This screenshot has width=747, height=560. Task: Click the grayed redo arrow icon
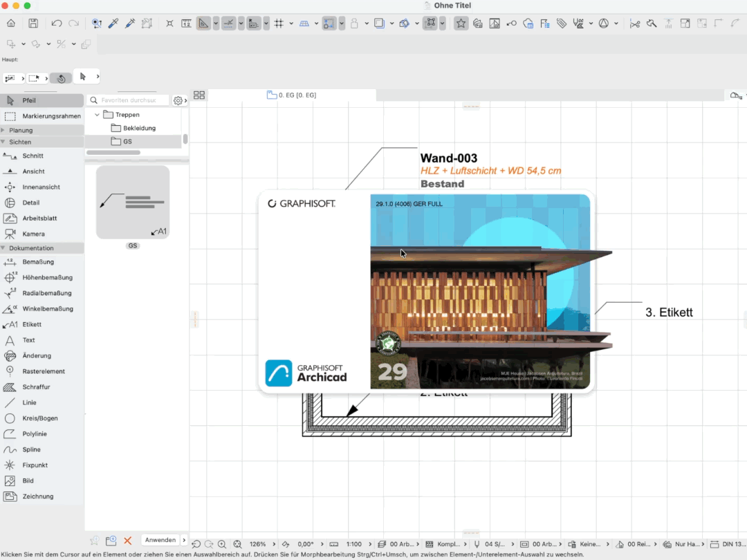coord(73,24)
